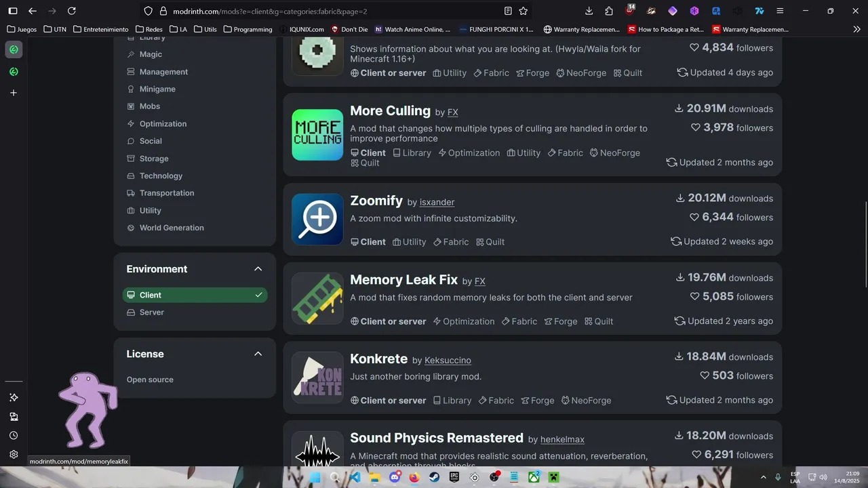Click the browser back arrow
Image resolution: width=868 pixels, height=488 pixels.
(33, 11)
